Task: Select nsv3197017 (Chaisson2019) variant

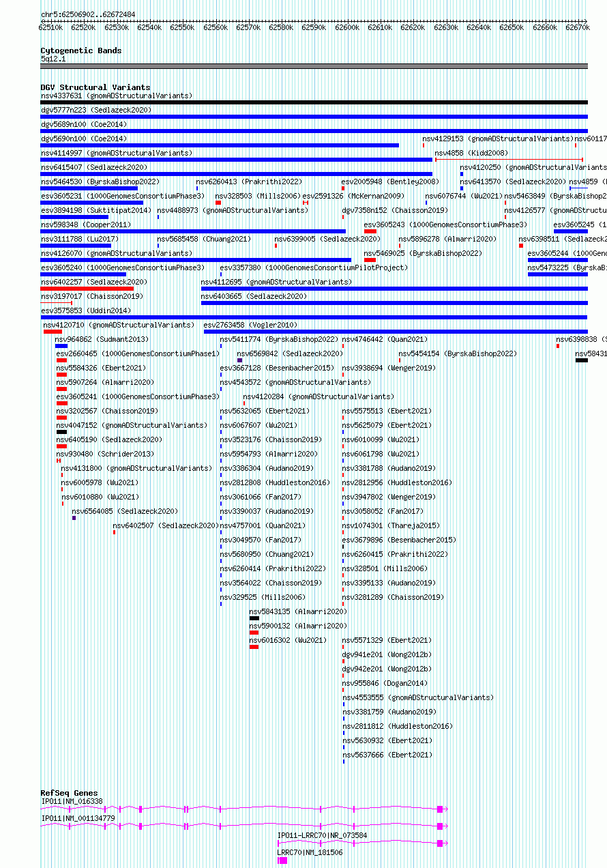Action: click(92, 296)
